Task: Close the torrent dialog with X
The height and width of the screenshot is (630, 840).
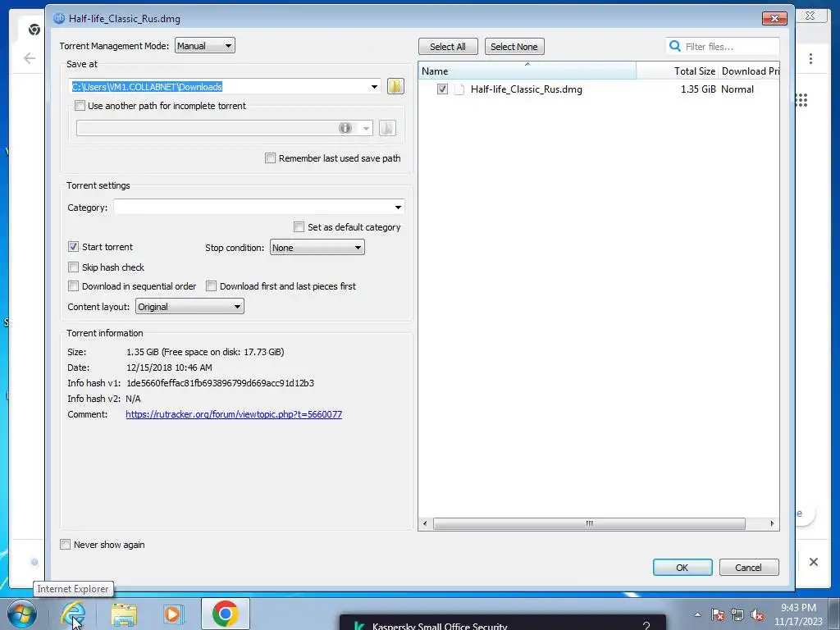Action: [x=774, y=18]
